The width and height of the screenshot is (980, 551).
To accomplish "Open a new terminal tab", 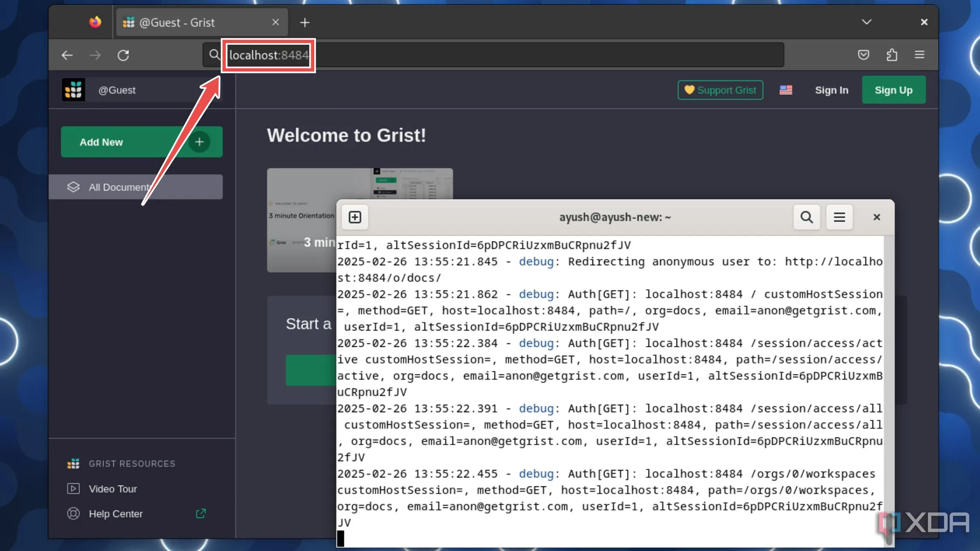I will click(x=355, y=217).
